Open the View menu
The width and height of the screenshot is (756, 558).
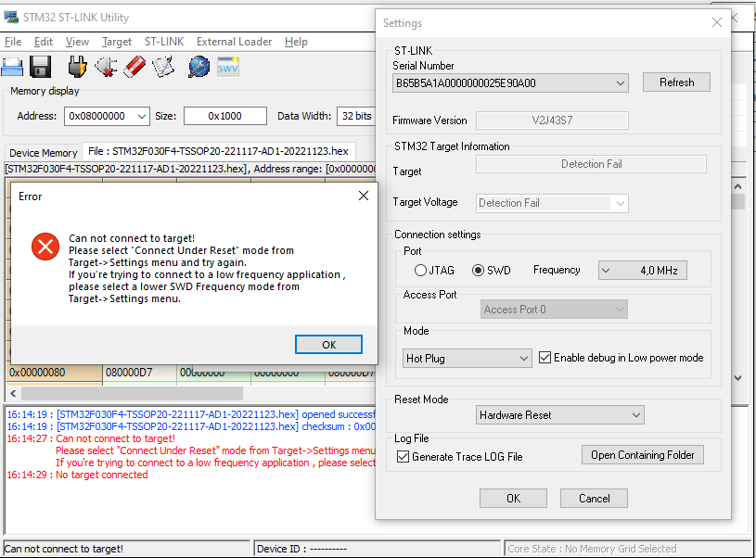[x=77, y=42]
